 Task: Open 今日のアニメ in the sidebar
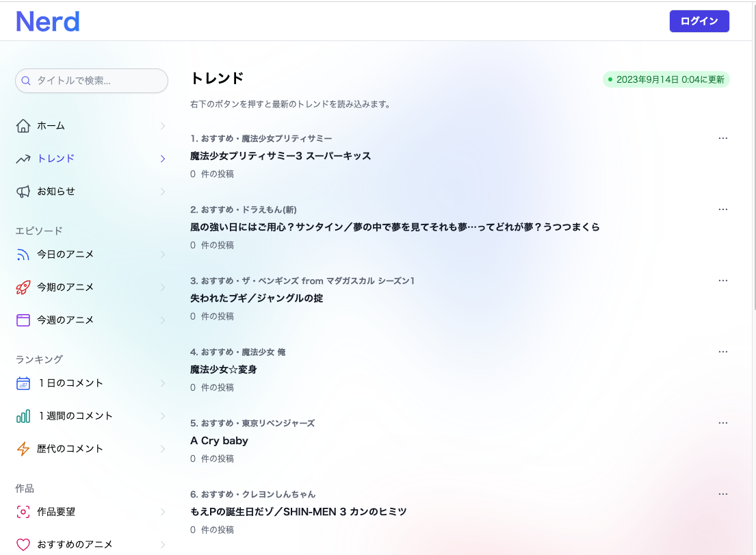point(92,254)
